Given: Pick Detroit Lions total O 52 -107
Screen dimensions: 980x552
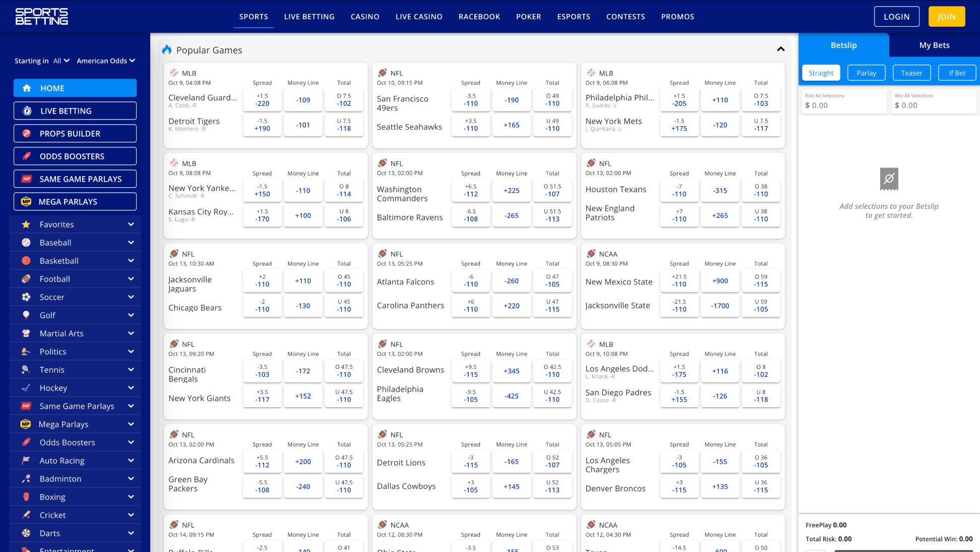Looking at the screenshot, I should (553, 462).
